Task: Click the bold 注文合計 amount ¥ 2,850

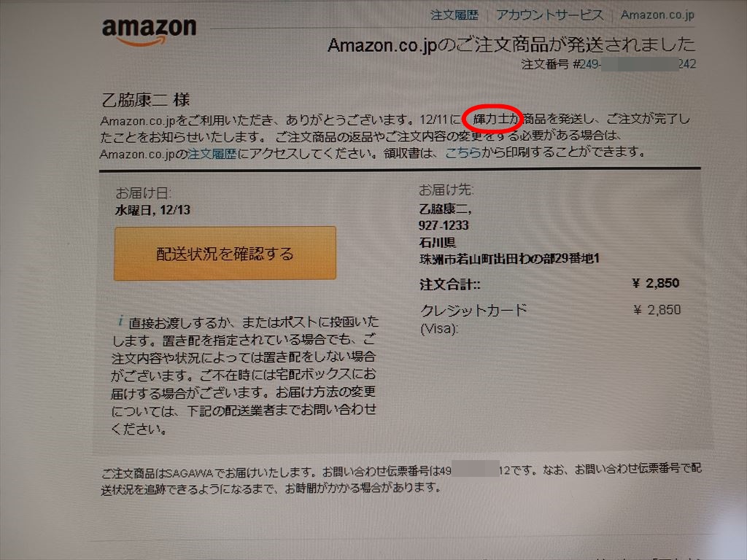Action: pos(656,284)
